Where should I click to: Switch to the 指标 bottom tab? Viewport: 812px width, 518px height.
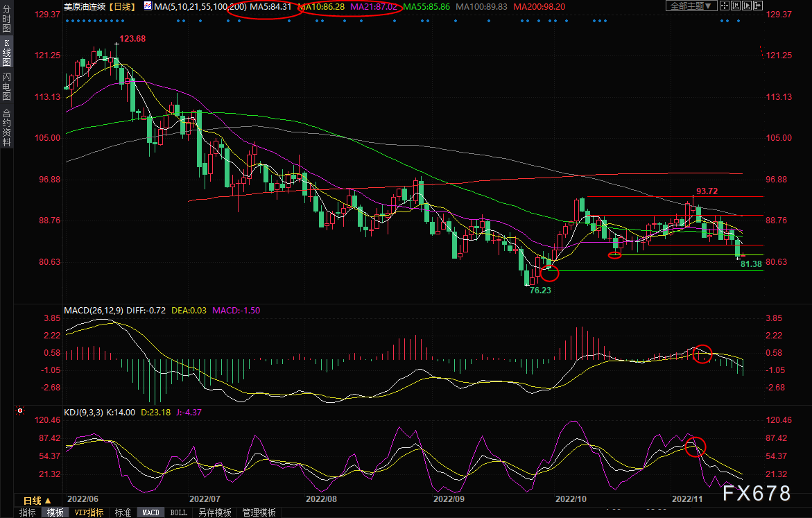click(x=28, y=512)
